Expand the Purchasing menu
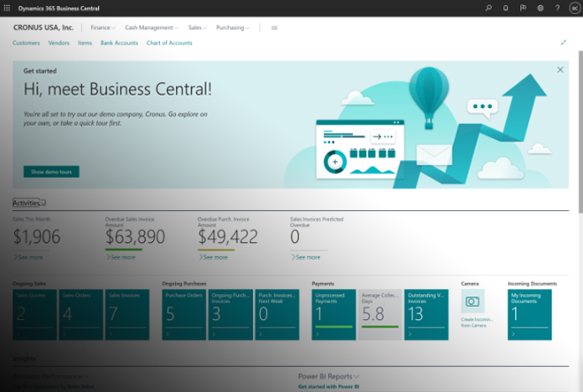This screenshot has width=583, height=392. (233, 28)
